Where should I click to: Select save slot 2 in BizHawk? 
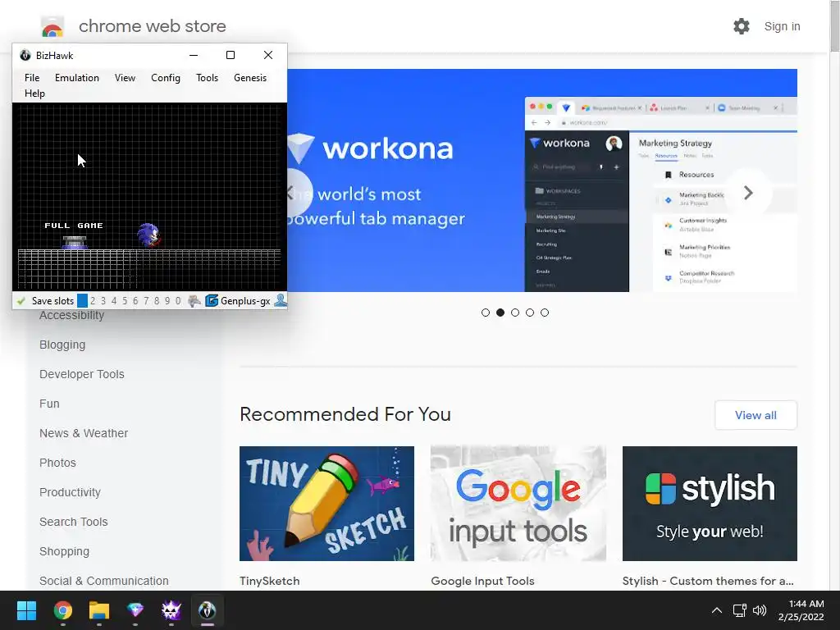point(93,300)
